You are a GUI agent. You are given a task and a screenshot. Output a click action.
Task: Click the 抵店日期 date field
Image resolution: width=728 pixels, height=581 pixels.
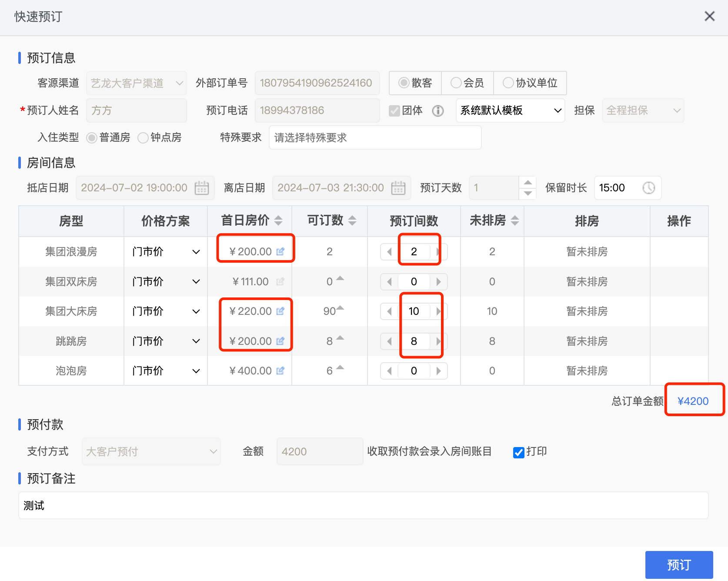tap(145, 188)
